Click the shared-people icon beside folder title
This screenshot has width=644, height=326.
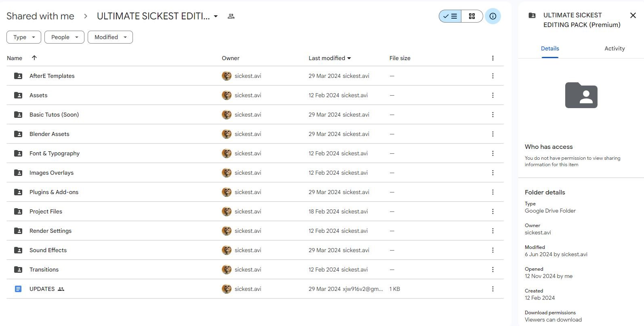point(231,16)
